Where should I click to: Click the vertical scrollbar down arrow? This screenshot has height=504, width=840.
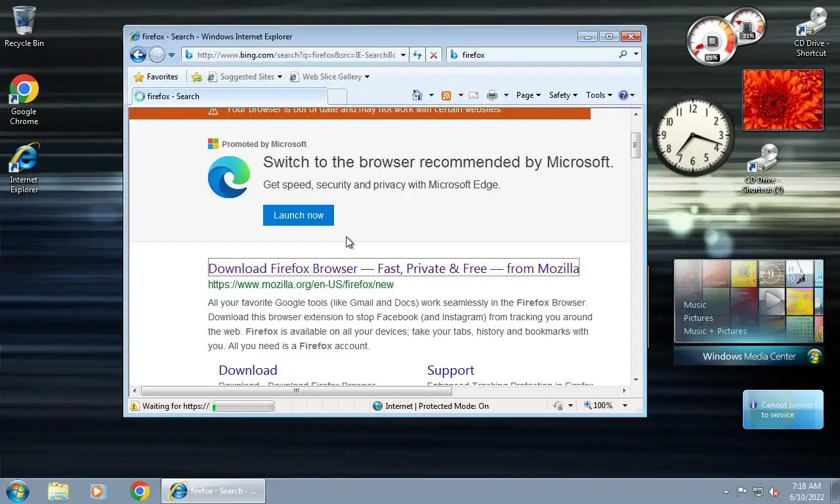click(635, 379)
